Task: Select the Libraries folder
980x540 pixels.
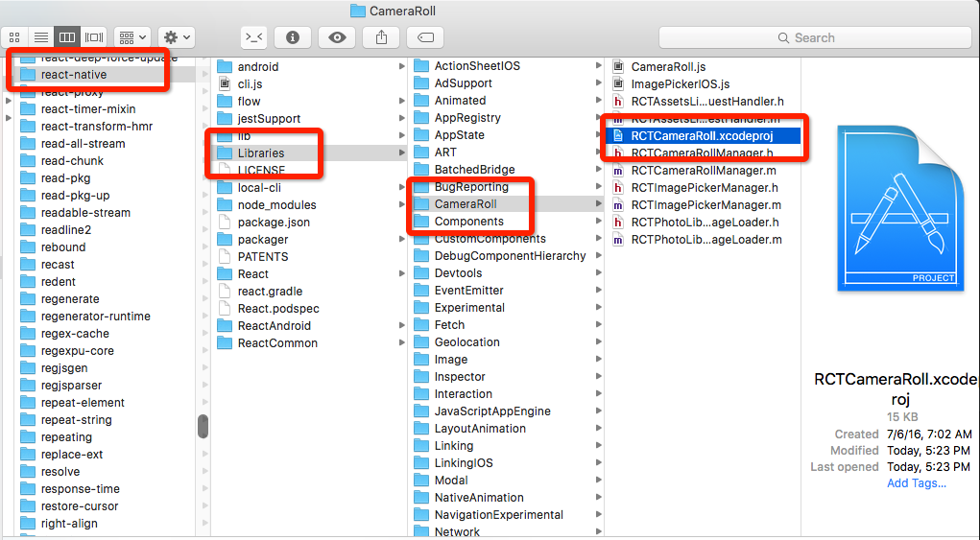Action: [x=261, y=153]
